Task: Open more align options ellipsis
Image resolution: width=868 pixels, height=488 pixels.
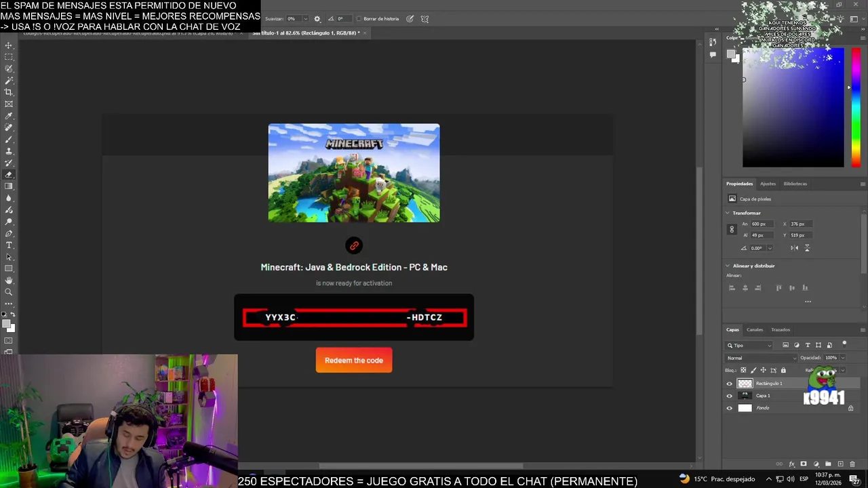Action: [808, 302]
